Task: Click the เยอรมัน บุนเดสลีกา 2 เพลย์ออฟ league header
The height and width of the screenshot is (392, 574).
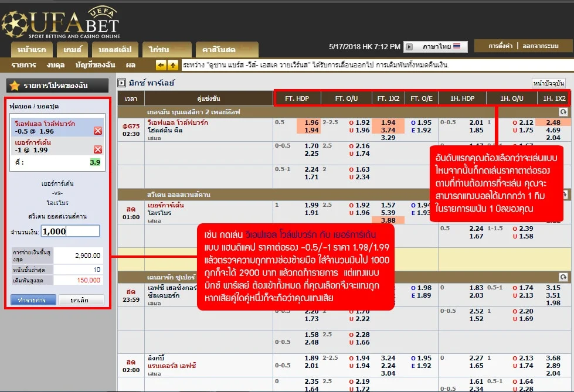Action: pyautogui.click(x=193, y=112)
